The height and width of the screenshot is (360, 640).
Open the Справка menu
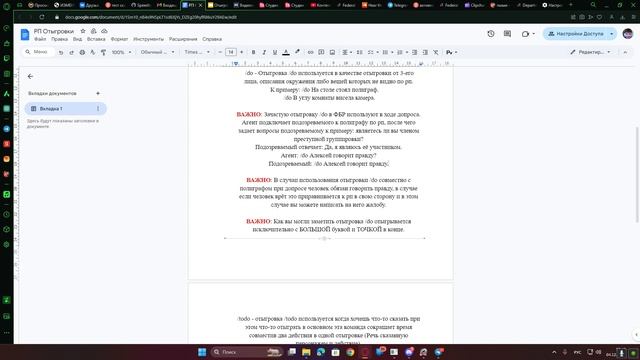[212, 39]
